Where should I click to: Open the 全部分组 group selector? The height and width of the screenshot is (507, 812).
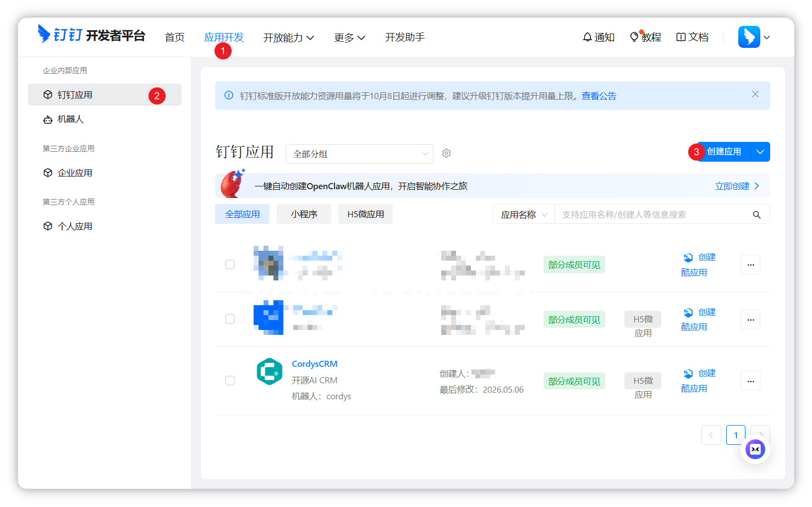(x=359, y=154)
